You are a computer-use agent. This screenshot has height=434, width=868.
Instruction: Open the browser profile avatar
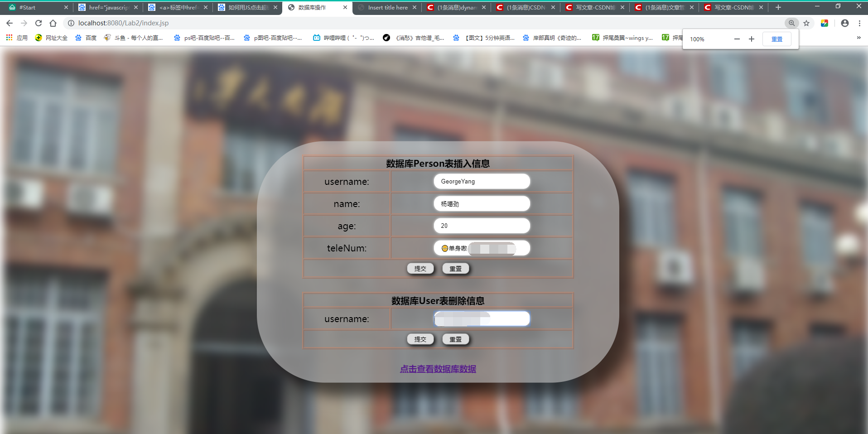pos(844,23)
